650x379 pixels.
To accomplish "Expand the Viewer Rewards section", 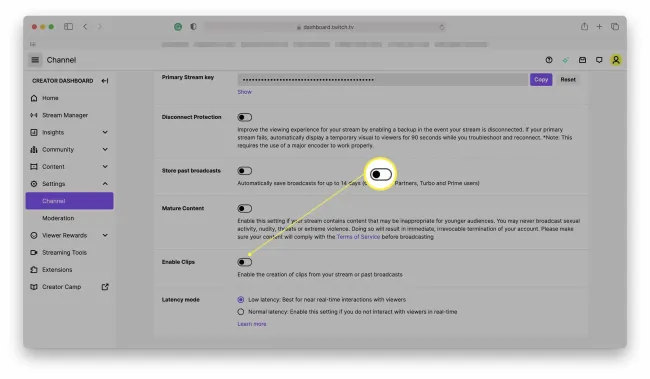I will 105,235.
